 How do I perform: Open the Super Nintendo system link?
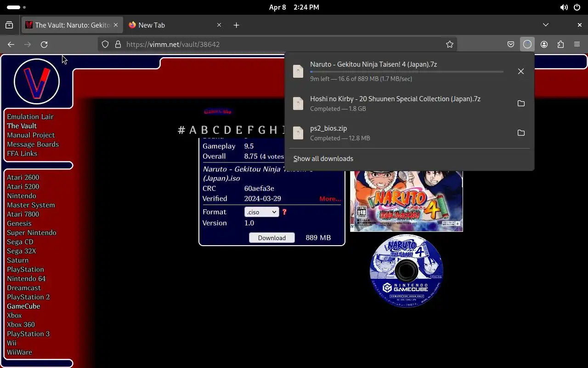(x=32, y=233)
